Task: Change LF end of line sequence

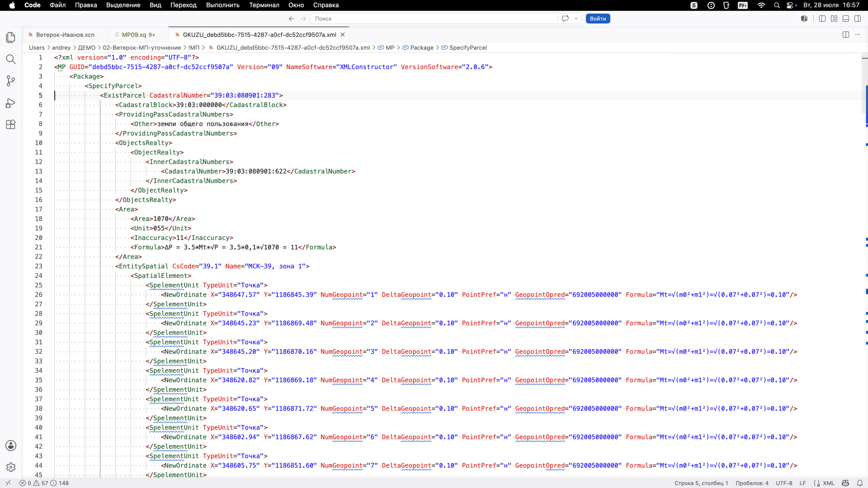Action: [803, 483]
